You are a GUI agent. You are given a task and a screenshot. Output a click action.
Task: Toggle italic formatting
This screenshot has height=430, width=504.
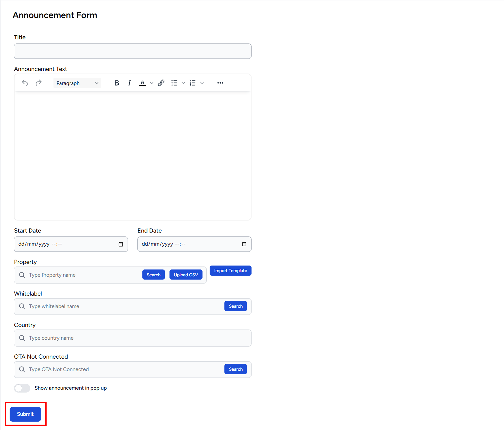[x=129, y=83]
